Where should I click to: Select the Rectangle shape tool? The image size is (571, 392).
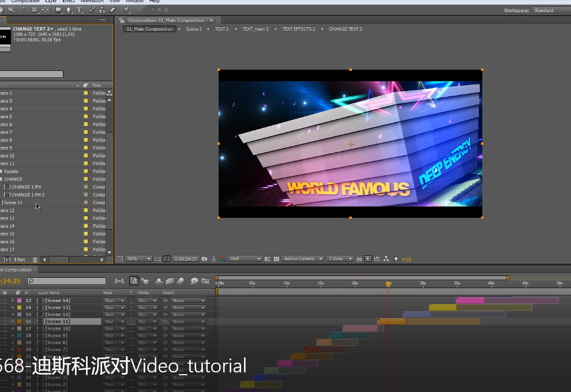(58, 10)
